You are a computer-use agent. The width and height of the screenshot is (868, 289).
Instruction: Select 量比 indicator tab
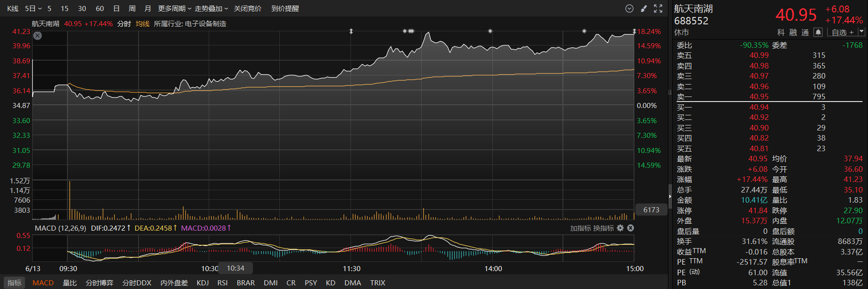(70, 283)
